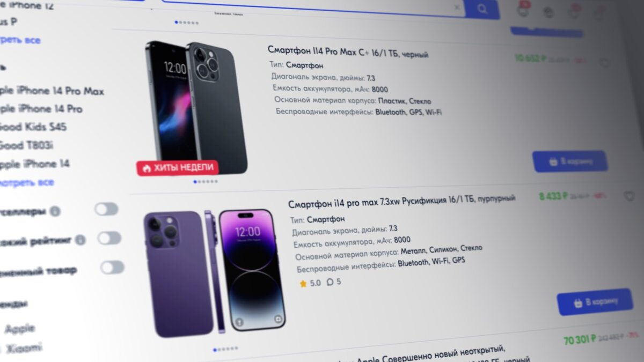Image resolution: width=644 pixels, height=362 pixels.
Task: Click the comments icon showing 5 reviews
Action: coord(330,282)
